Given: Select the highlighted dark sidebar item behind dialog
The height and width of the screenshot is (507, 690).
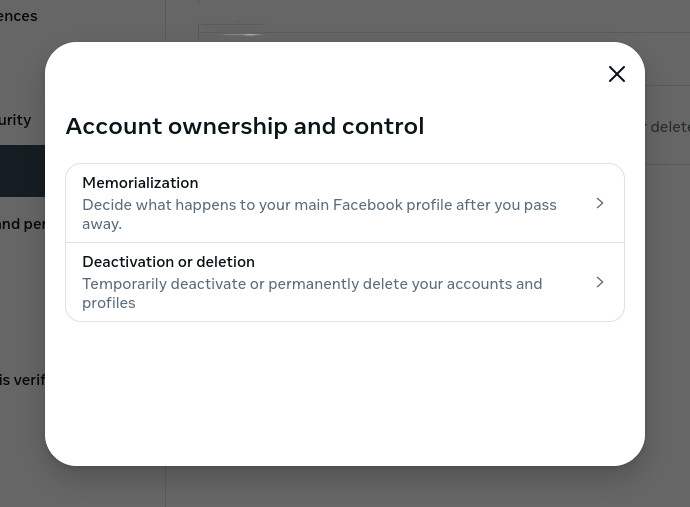Looking at the screenshot, I should [x=22, y=171].
